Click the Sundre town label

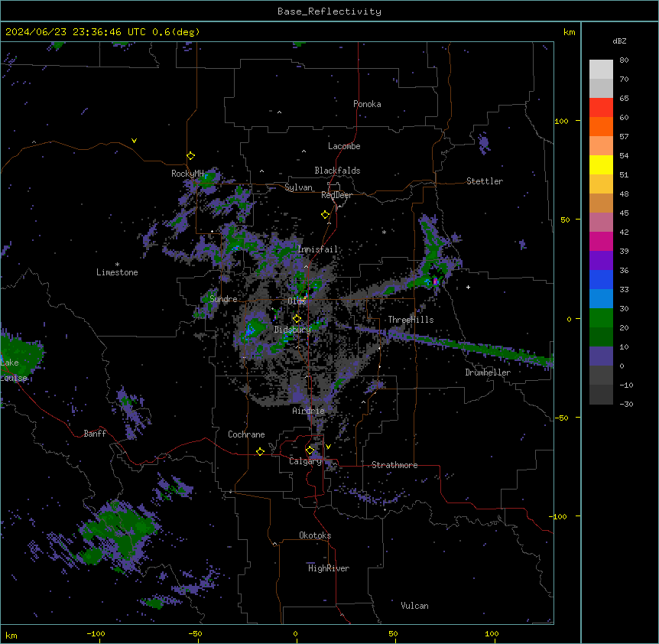pyautogui.click(x=223, y=299)
